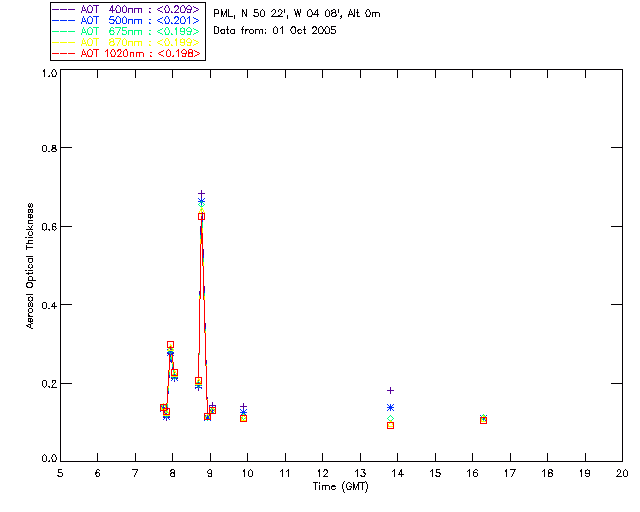Click the red square marker after time 16
Image resolution: width=640 pixels, height=512 pixels.
point(483,421)
